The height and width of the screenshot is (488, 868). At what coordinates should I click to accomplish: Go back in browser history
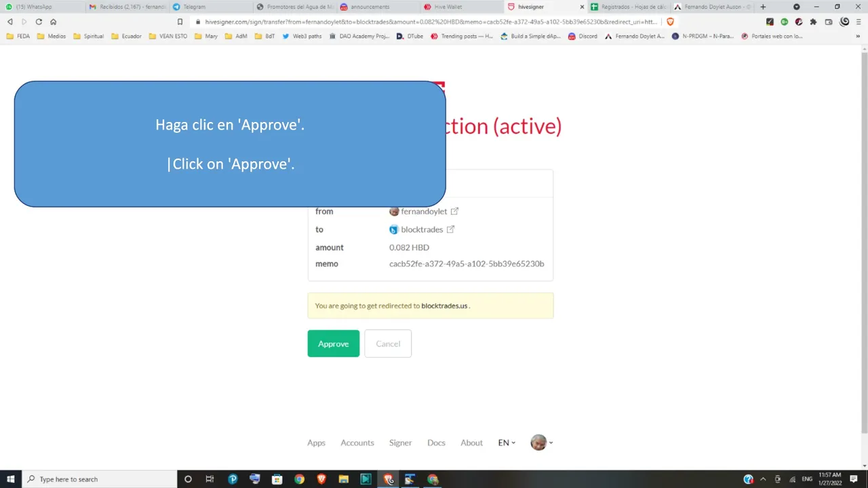(x=9, y=22)
